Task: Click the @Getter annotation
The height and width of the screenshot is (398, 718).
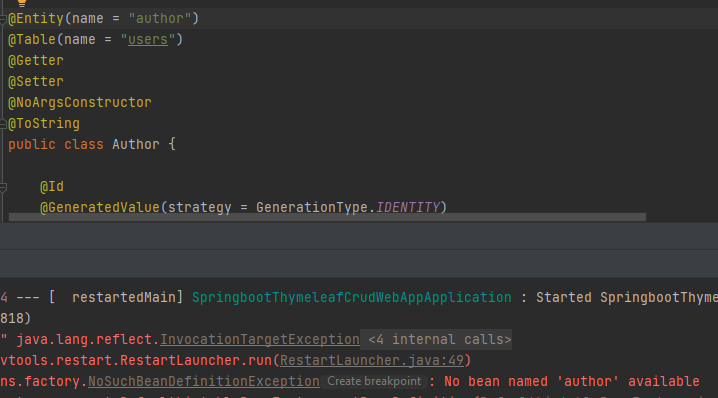Action: (x=36, y=60)
